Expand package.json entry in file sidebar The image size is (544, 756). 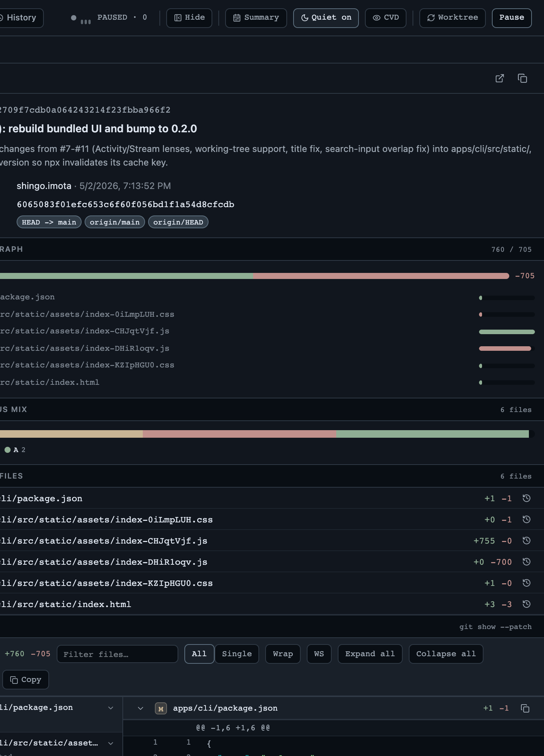(x=111, y=708)
